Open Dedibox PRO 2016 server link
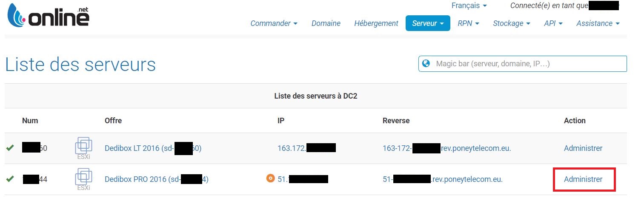 pos(157,179)
